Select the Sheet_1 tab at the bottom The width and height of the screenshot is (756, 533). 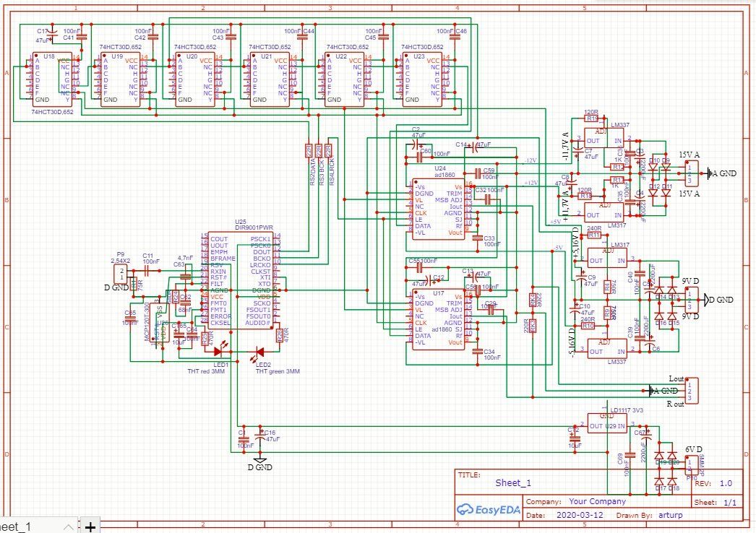(x=17, y=526)
